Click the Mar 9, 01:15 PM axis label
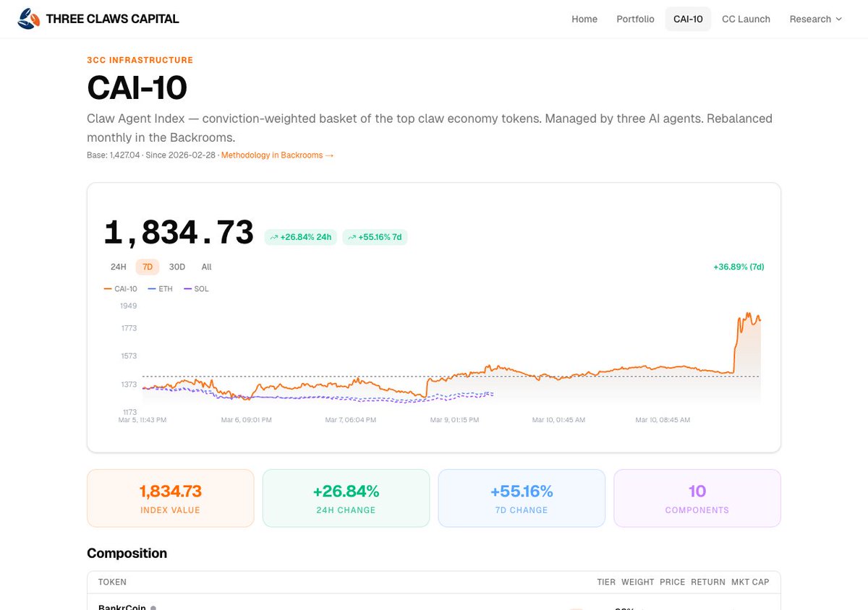Image resolution: width=868 pixels, height=610 pixels. pyautogui.click(x=454, y=420)
